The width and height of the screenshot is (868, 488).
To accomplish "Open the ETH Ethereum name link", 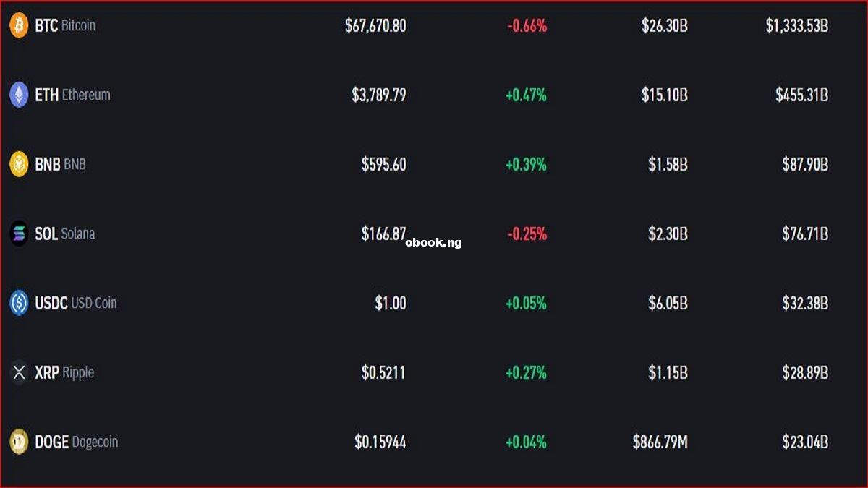I will click(72, 95).
